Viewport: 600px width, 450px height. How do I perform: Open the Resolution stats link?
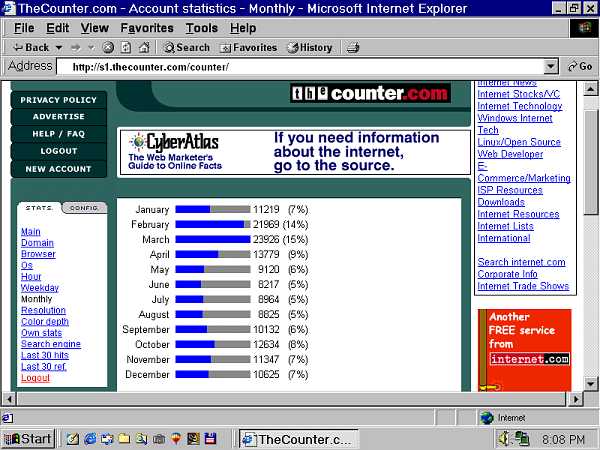pos(43,310)
